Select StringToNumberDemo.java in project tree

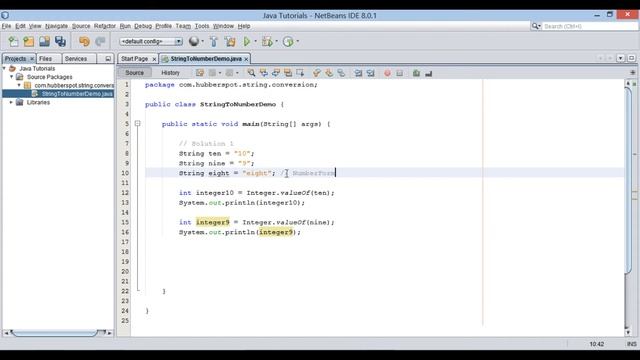[x=77, y=94]
